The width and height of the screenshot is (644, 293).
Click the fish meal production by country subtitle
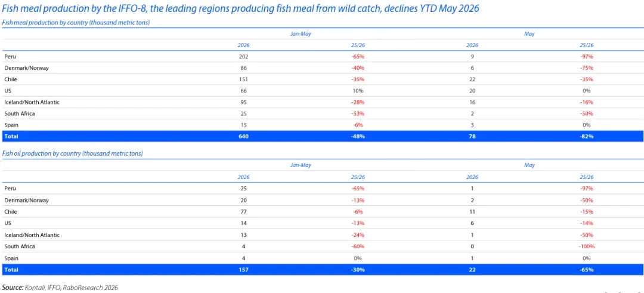click(x=76, y=23)
